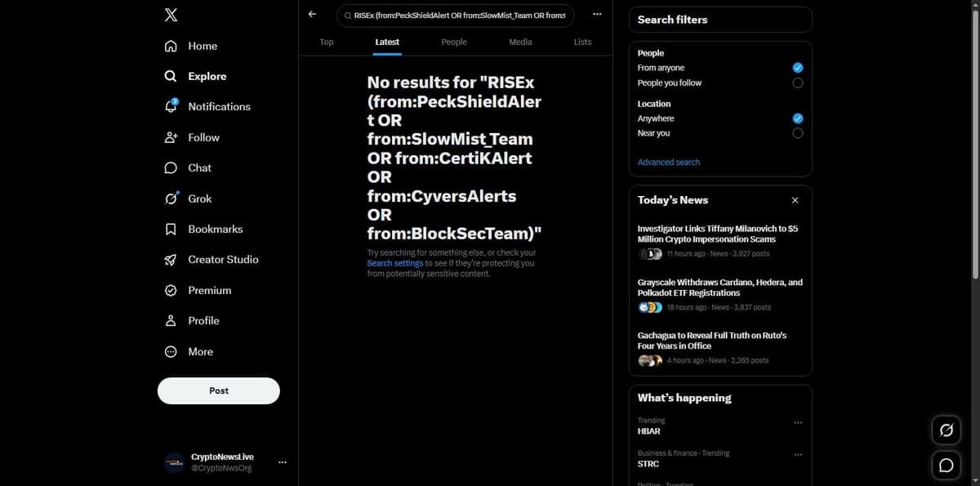Go back with the left arrow icon
The width and height of the screenshot is (980, 486).
312,15
